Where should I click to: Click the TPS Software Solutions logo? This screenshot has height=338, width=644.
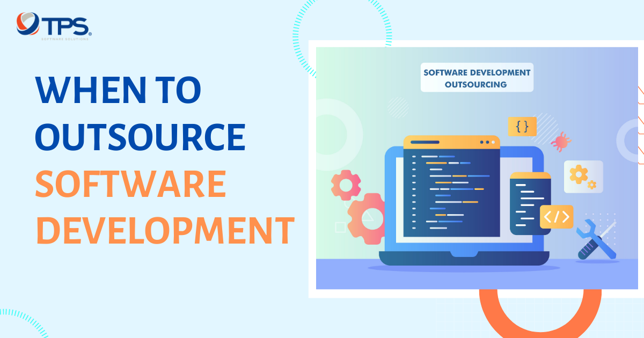pos(54,27)
